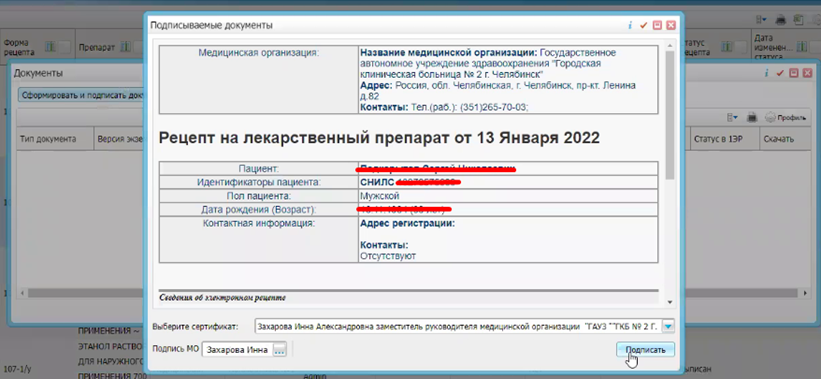
Task: Click the Мужской gender value
Action: pos(380,196)
